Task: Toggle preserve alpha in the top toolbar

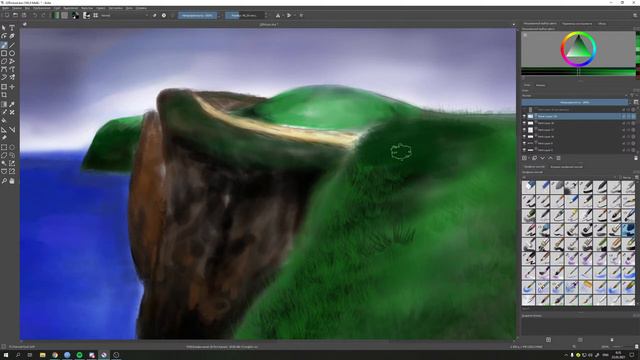Action: (x=164, y=16)
